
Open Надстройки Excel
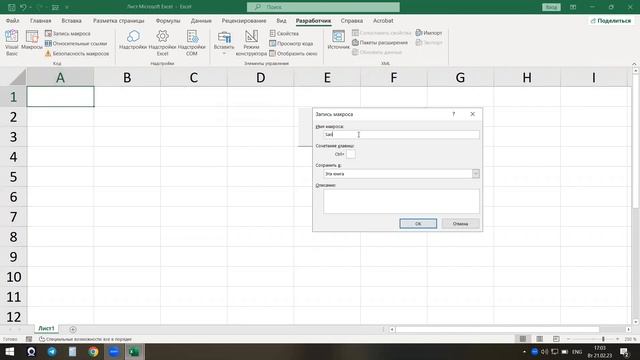point(162,42)
